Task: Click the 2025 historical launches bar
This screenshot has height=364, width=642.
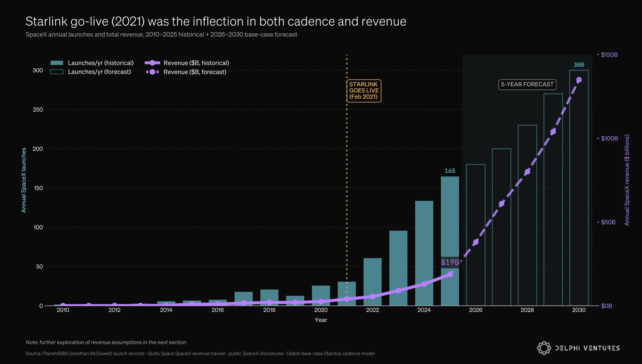Action: pyautogui.click(x=450, y=241)
